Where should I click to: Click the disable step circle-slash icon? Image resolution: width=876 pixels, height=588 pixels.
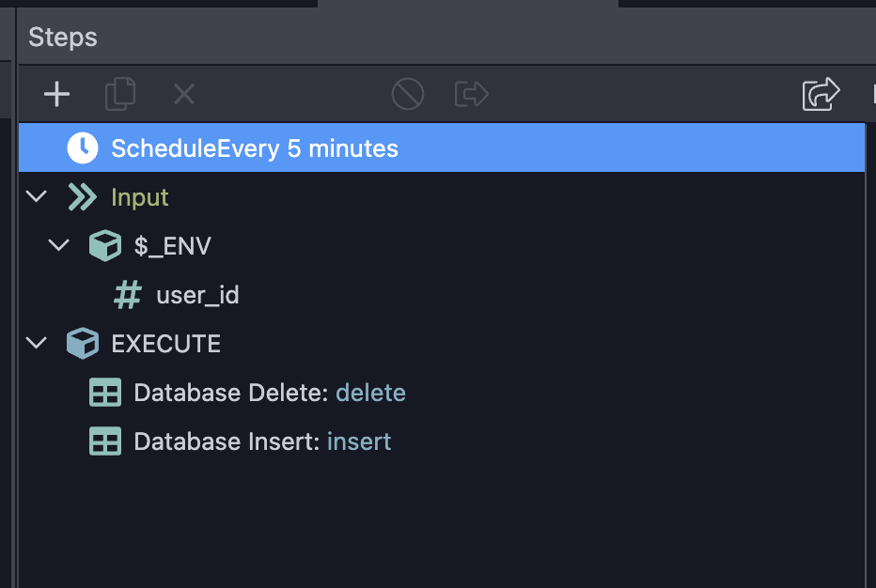coord(408,94)
